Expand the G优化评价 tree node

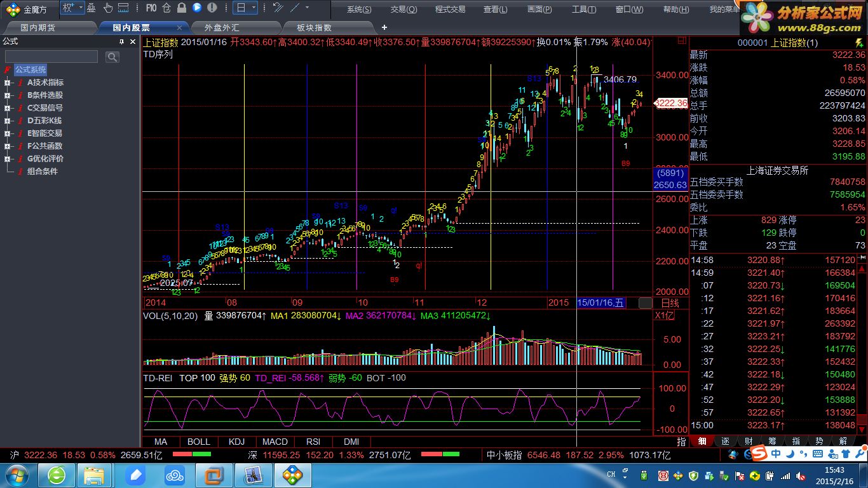coord(7,159)
